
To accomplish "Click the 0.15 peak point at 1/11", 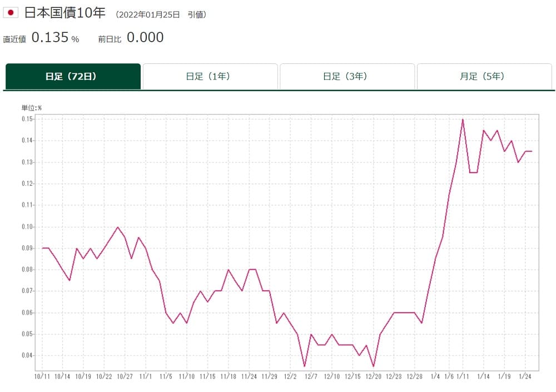I will tap(463, 120).
